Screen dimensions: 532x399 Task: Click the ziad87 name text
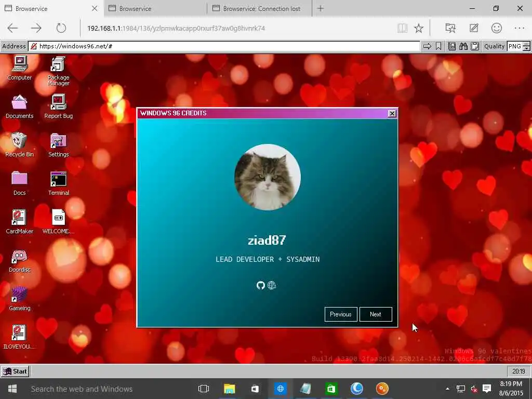(x=267, y=240)
